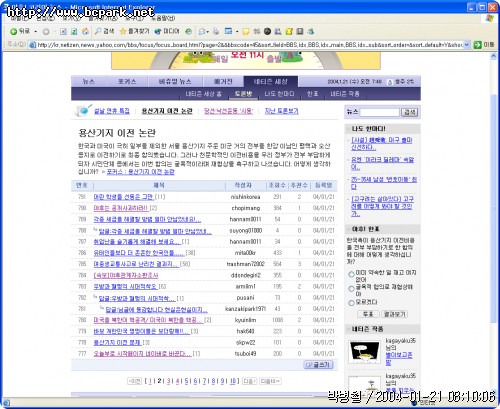The width and height of the screenshot is (500, 409).
Task: Expand the address bar URL dropdown
Action: click(x=467, y=45)
